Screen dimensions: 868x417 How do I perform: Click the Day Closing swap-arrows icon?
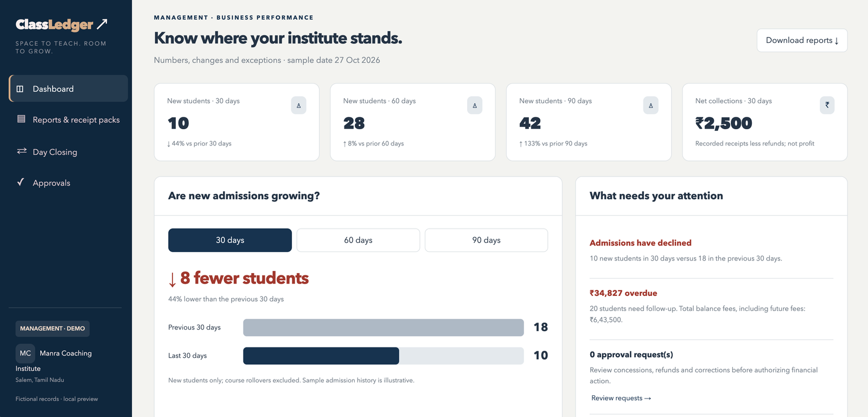(x=22, y=151)
